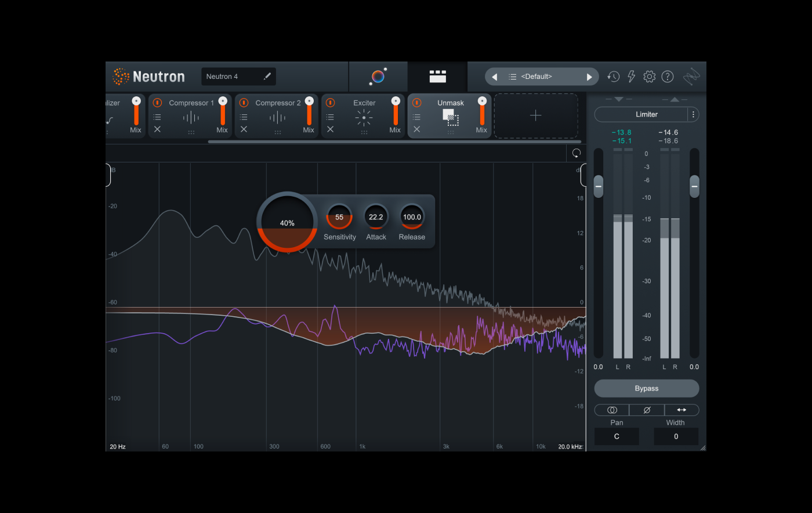Click the Bypass button

(647, 388)
